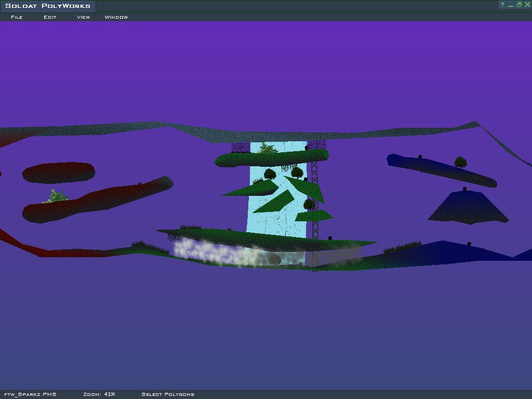Select the light green bush on the red platform

click(56, 196)
